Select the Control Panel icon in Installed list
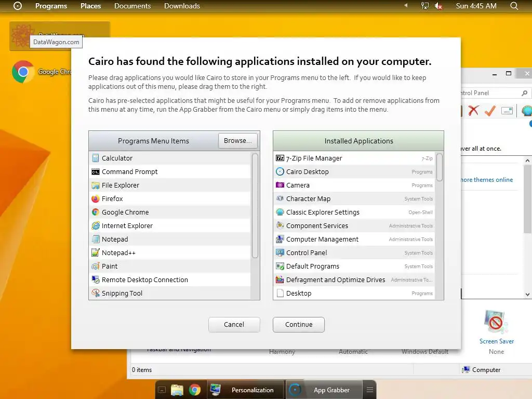This screenshot has height=399, width=532. (280, 252)
